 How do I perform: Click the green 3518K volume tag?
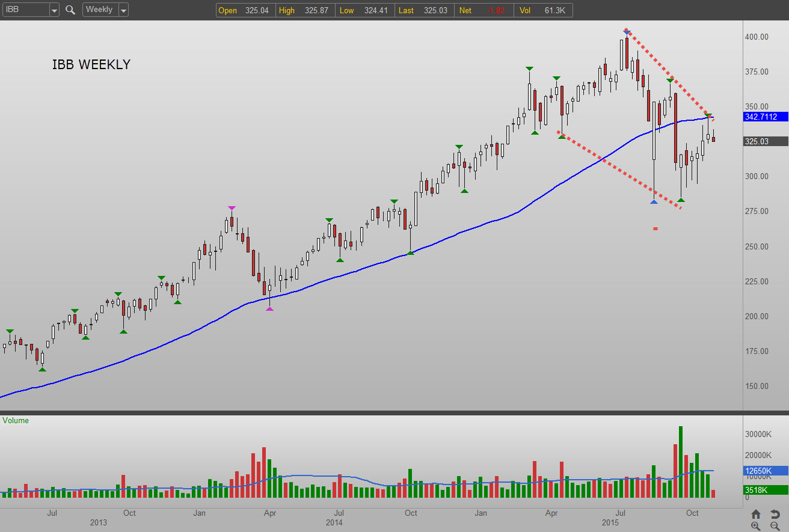pyautogui.click(x=766, y=490)
